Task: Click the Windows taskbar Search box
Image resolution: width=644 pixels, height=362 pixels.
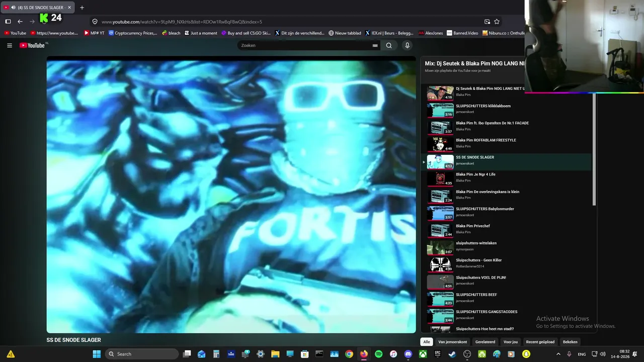Action: point(142,354)
